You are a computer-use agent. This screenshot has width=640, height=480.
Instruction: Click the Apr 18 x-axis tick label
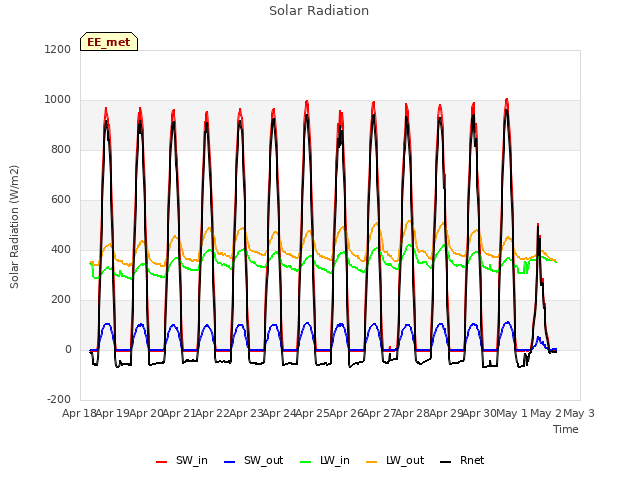point(79,413)
